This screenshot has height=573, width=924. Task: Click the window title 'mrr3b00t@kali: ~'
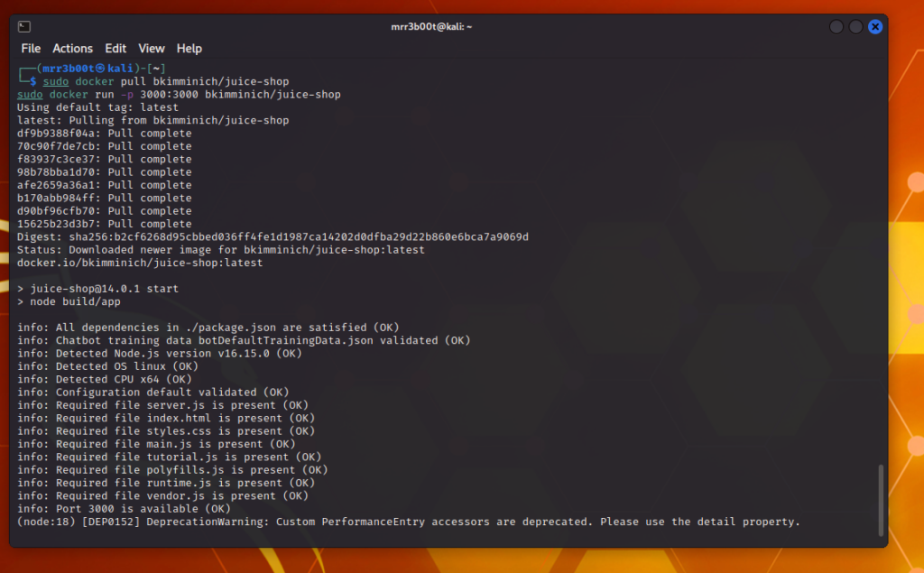pyautogui.click(x=431, y=26)
